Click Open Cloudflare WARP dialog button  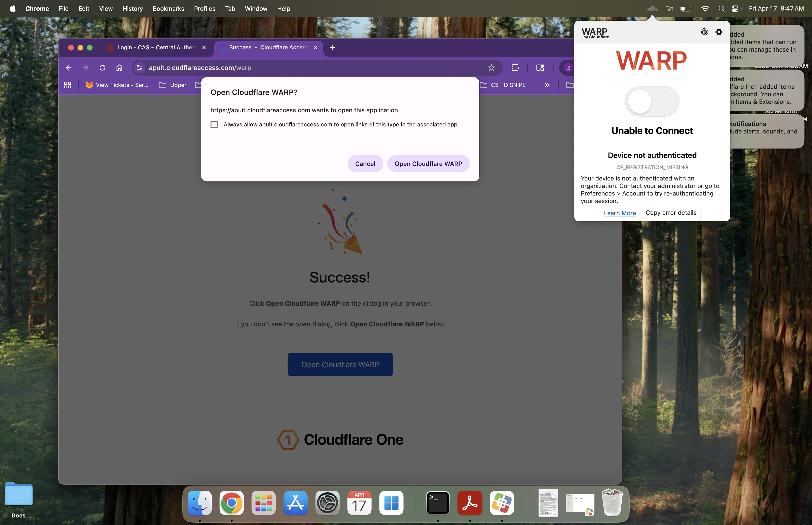click(428, 164)
